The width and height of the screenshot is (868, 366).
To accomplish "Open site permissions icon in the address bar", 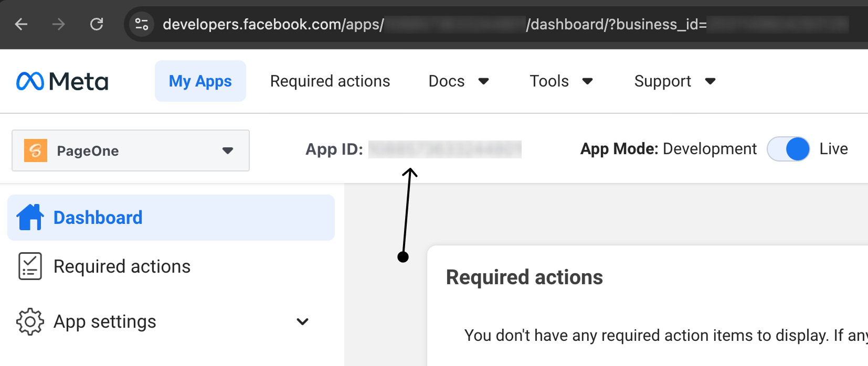I will pyautogui.click(x=141, y=24).
